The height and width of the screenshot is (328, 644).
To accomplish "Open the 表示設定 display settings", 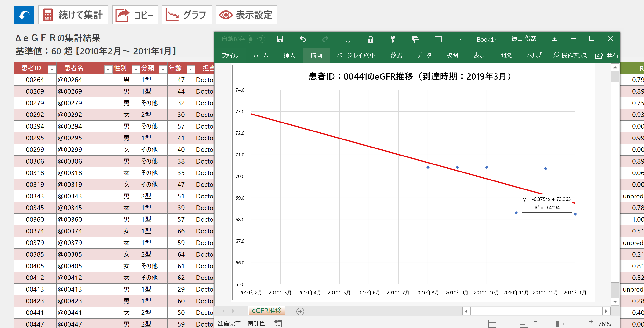I will point(246,15).
